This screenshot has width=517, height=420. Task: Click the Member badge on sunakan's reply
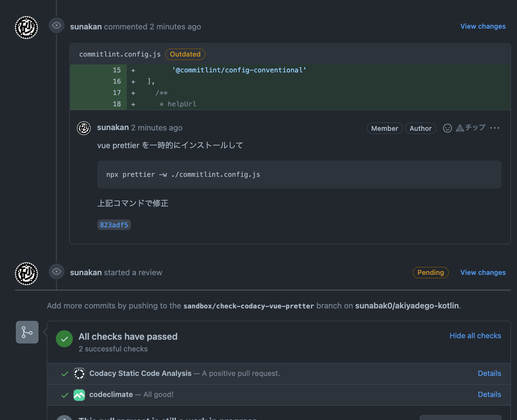tap(384, 128)
